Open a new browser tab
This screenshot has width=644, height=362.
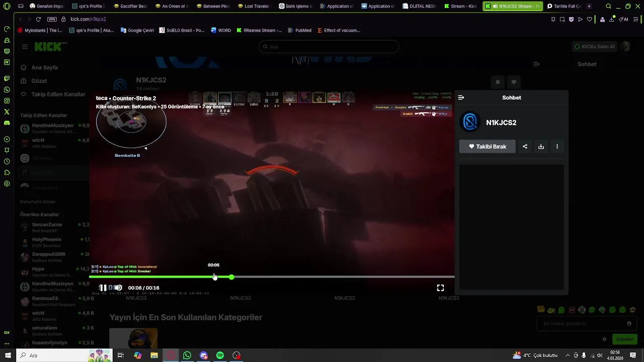tap(589, 7)
